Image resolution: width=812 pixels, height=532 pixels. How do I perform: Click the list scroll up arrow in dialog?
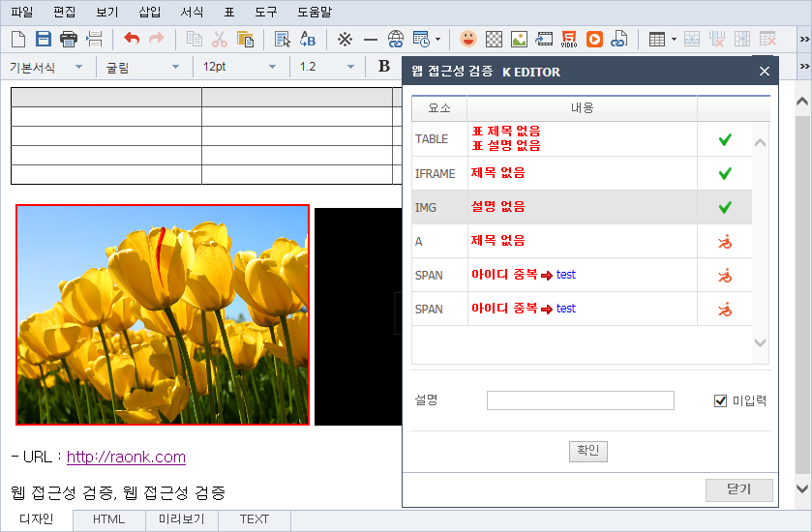(760, 143)
